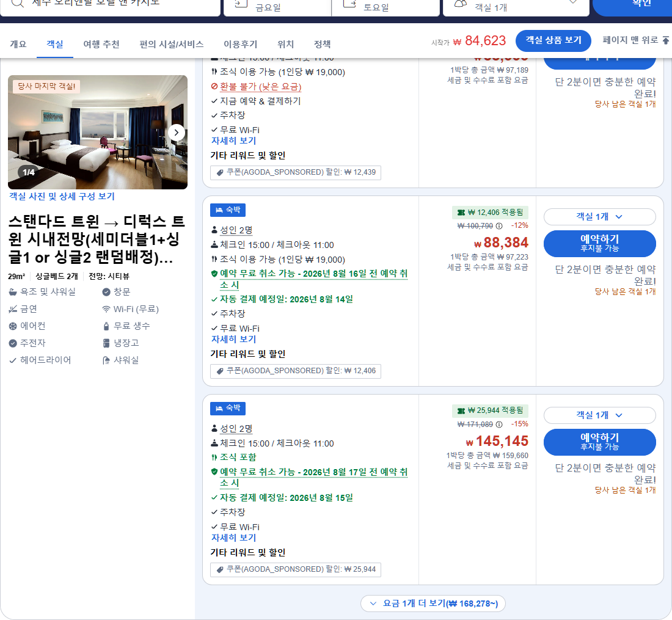Open 객실 1개 dropdown for ₩88,384 rate

599,217
